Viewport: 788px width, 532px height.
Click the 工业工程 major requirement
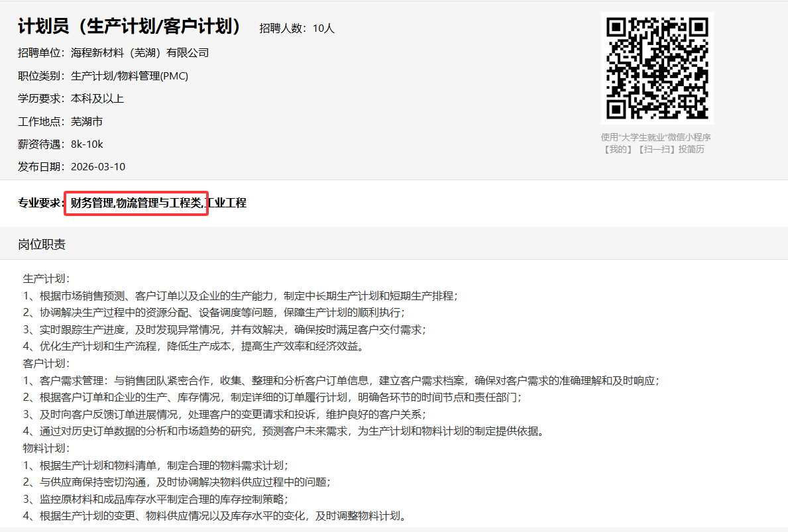226,203
